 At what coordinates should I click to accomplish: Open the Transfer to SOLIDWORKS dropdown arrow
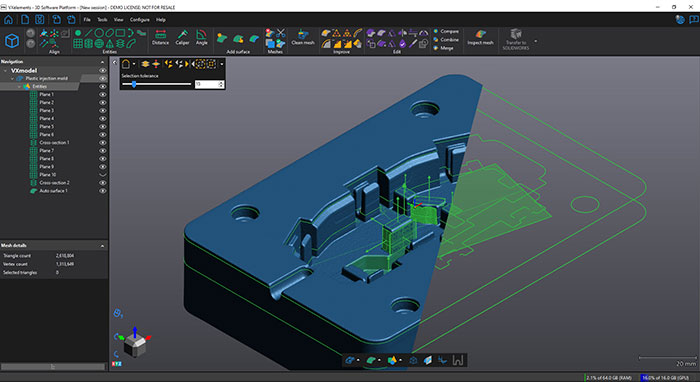point(536,41)
